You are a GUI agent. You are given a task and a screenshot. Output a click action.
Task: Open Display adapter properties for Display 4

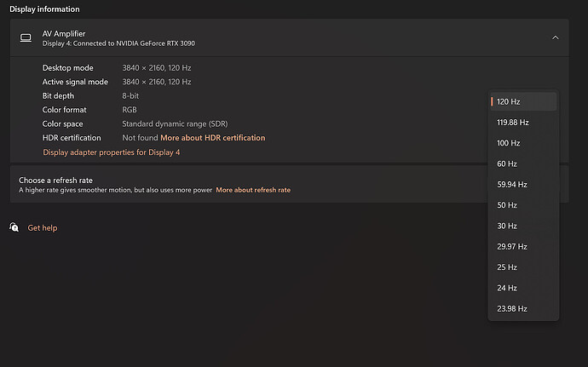pyautogui.click(x=112, y=152)
